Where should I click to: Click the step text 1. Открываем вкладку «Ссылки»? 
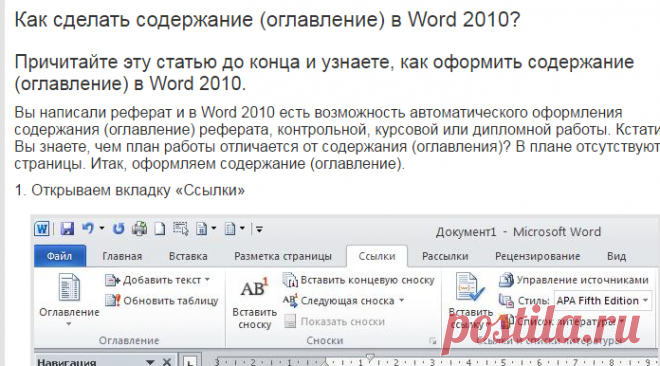pos(130,190)
